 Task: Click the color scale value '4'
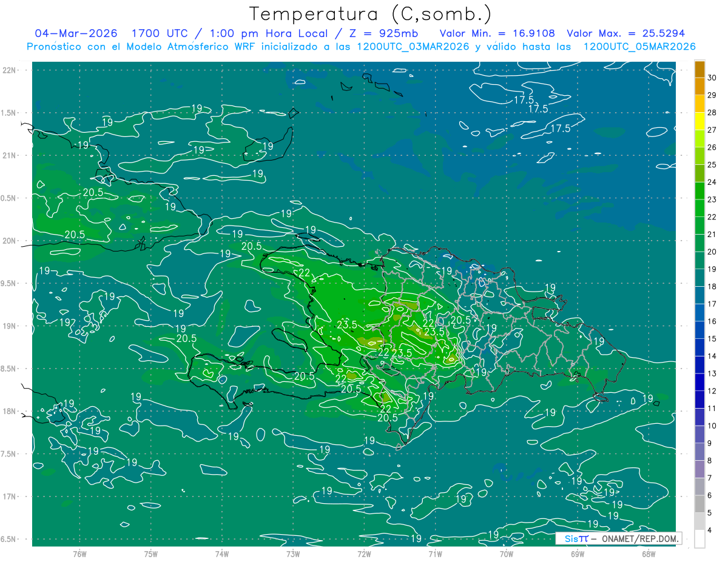(710, 530)
